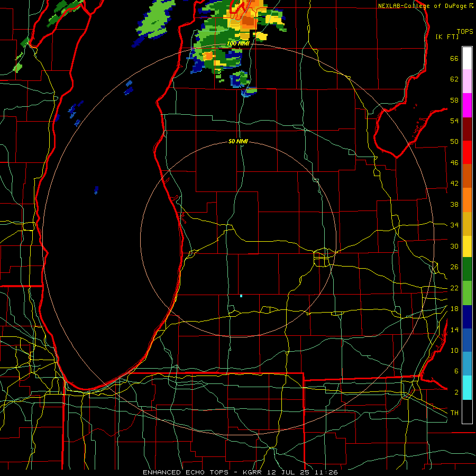
Task: Click the 26 value on legend scale
Action: coord(454,267)
